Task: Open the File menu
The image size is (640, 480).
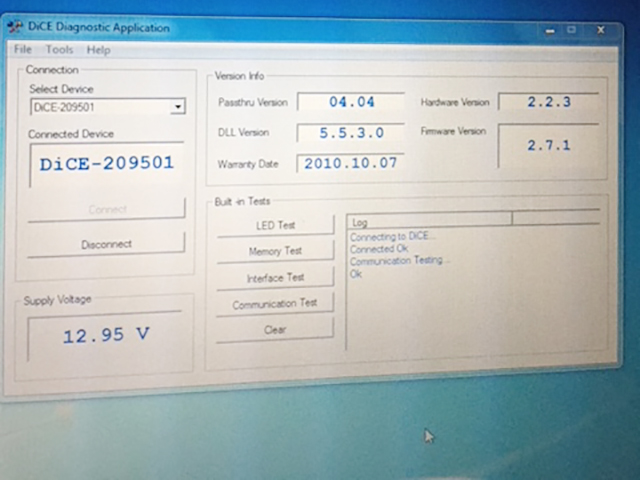Action: coord(22,50)
